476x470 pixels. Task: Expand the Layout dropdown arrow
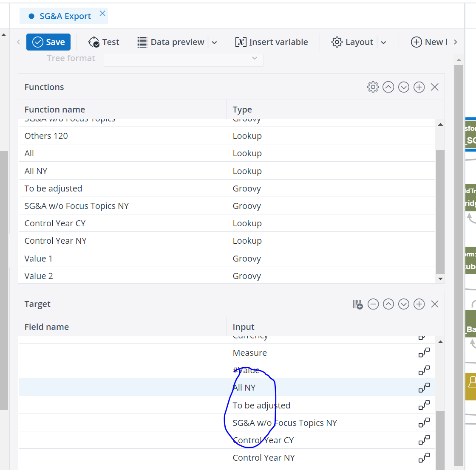click(383, 42)
